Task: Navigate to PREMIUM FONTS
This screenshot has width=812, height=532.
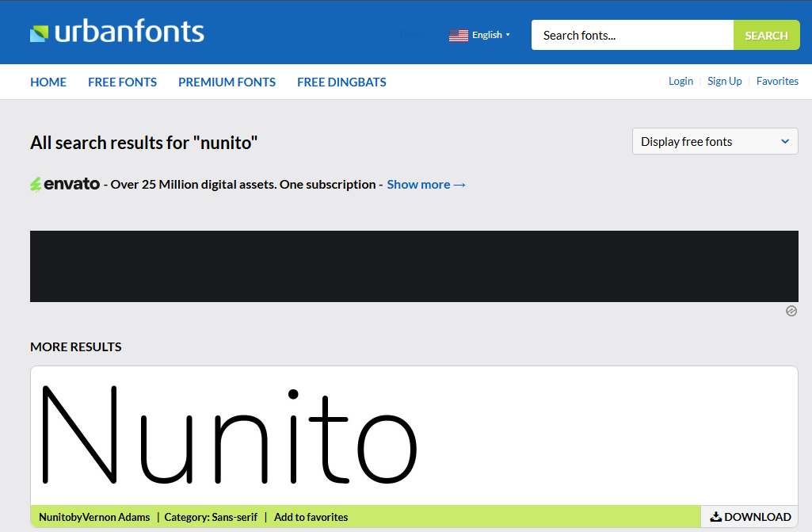Action: (x=227, y=82)
